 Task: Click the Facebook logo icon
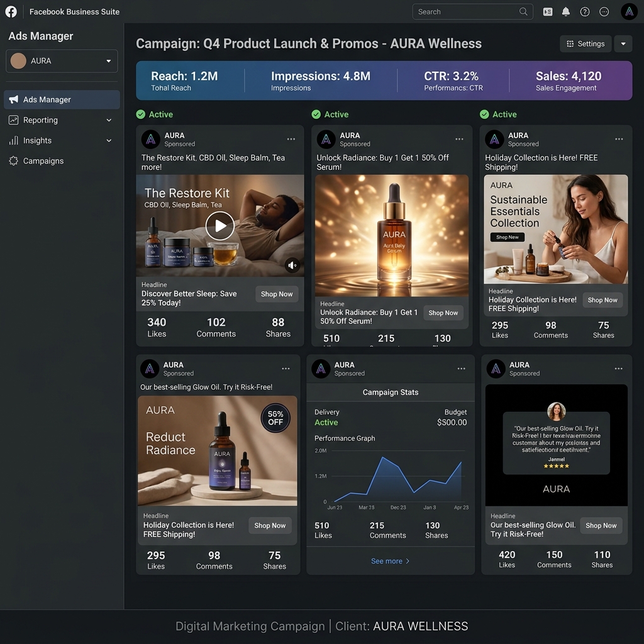[11, 11]
